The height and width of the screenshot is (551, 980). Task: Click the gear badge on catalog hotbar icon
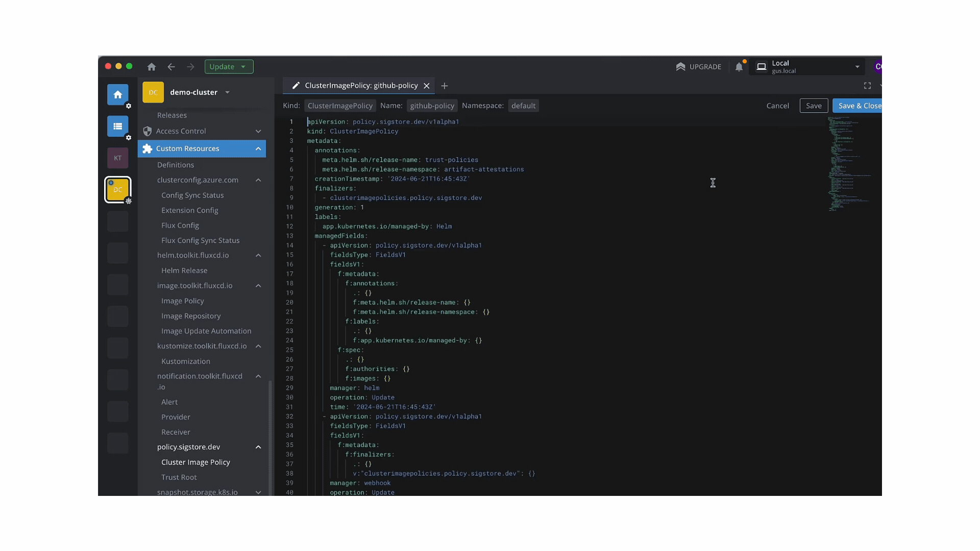pyautogui.click(x=129, y=138)
